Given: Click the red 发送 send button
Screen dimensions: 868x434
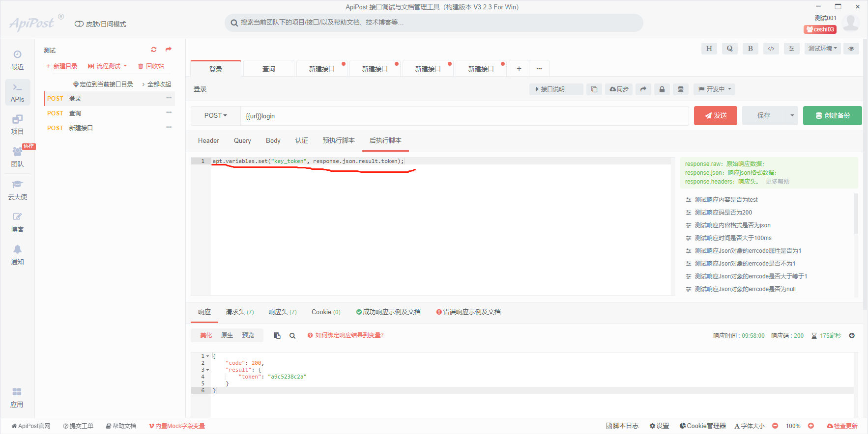Looking at the screenshot, I should (715, 116).
